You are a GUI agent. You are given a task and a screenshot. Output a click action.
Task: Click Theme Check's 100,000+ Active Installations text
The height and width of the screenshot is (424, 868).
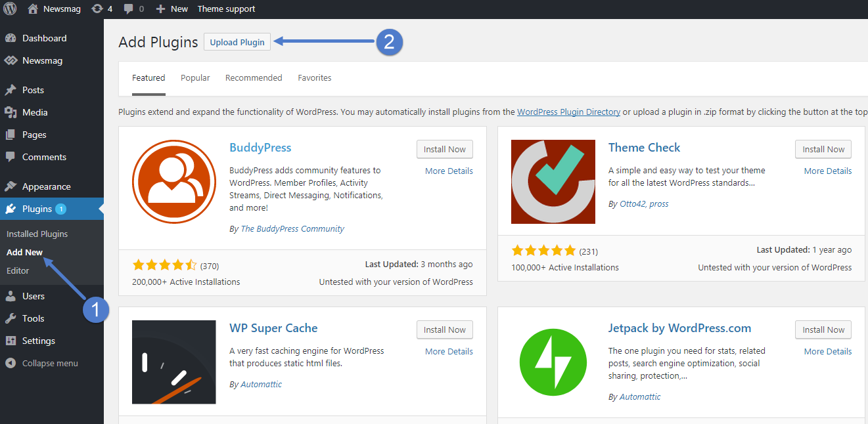coord(565,267)
